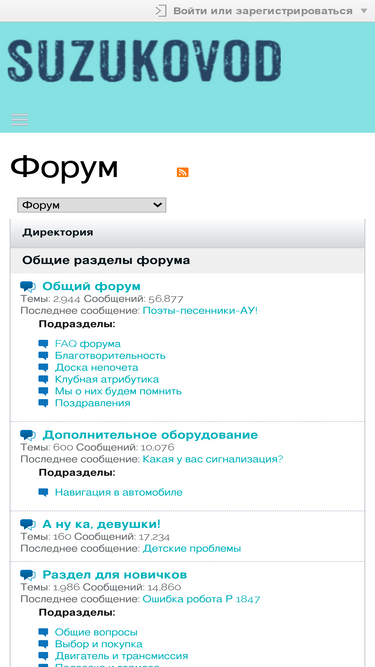Click icon beside Выбор и покупка

click(x=43, y=645)
